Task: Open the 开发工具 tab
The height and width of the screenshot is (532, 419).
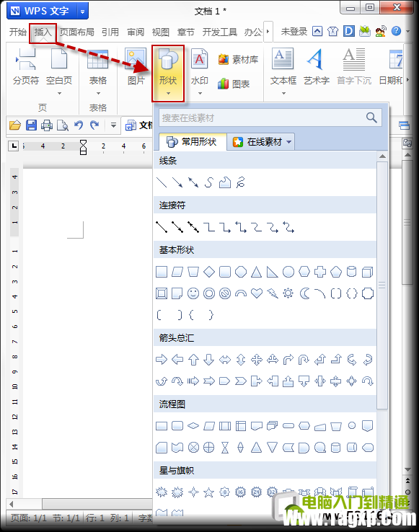Action: [x=220, y=32]
